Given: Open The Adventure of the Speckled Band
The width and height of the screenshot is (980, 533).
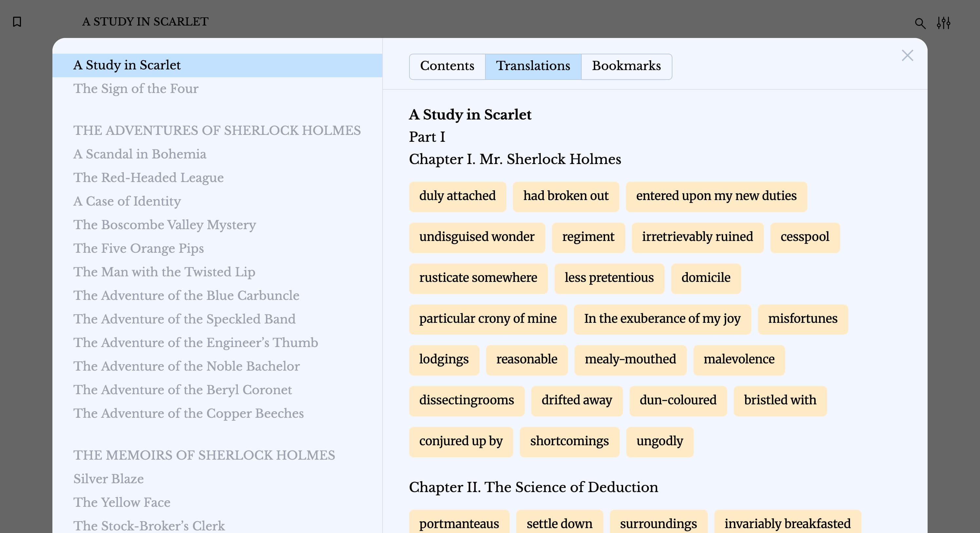Looking at the screenshot, I should coord(184,319).
